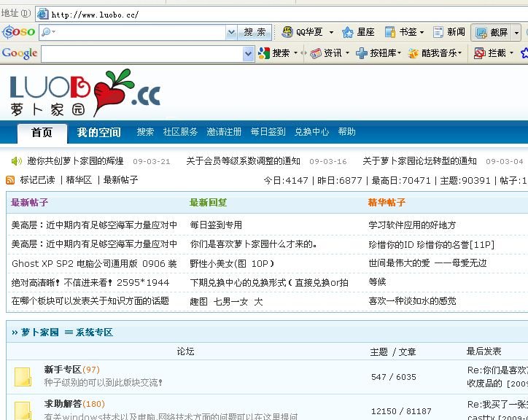Open the 拦截 dropdown arrow
This screenshot has height=420, width=528.
(x=511, y=53)
